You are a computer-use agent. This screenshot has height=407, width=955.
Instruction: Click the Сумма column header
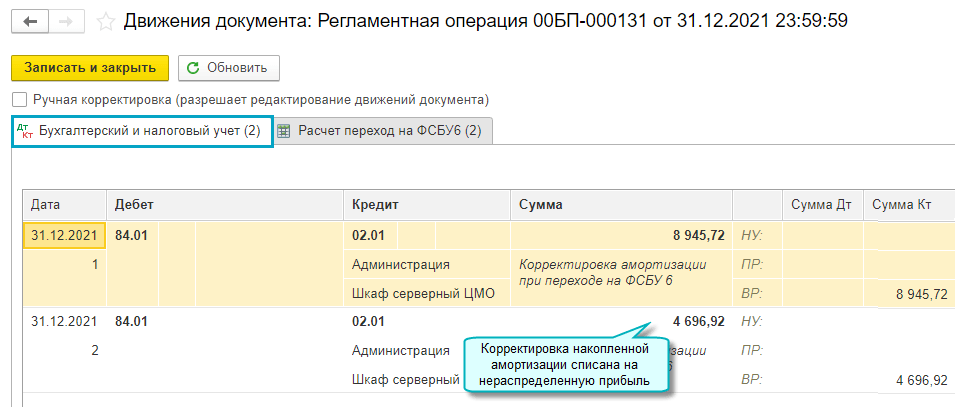[x=540, y=205]
